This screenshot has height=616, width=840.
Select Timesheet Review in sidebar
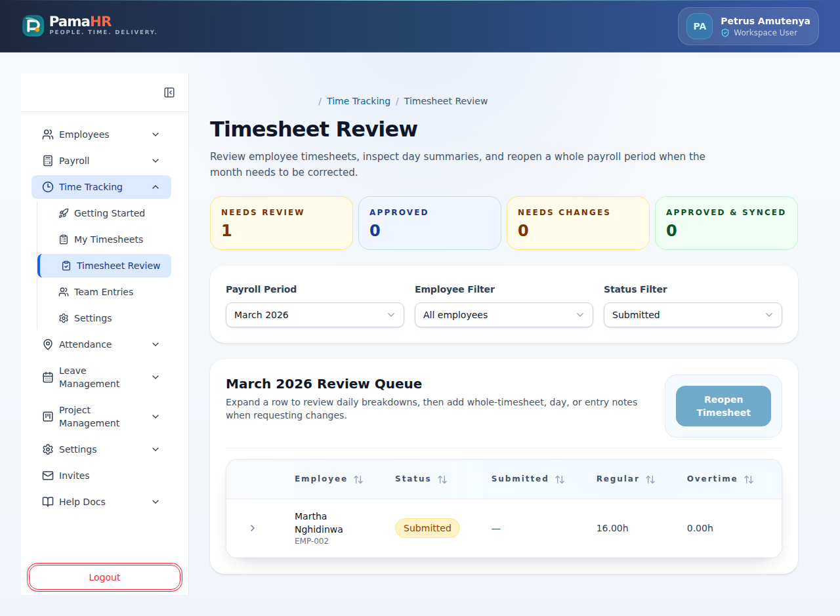click(x=104, y=266)
